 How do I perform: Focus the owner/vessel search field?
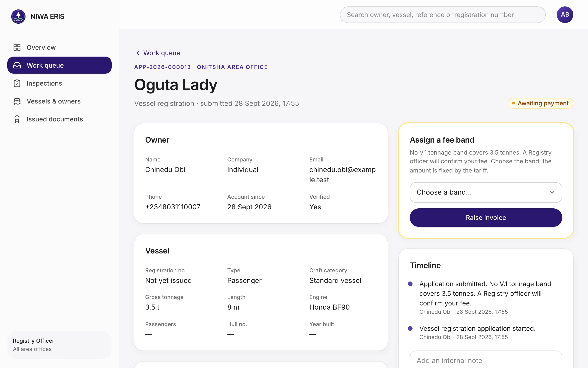(442, 14)
